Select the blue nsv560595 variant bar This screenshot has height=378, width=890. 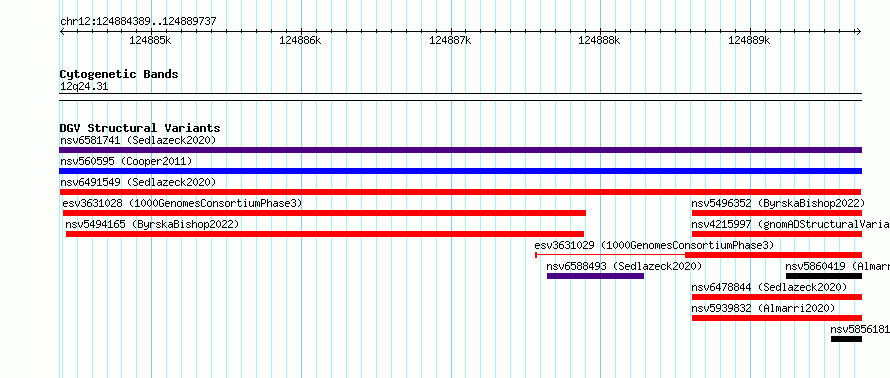[x=460, y=171]
